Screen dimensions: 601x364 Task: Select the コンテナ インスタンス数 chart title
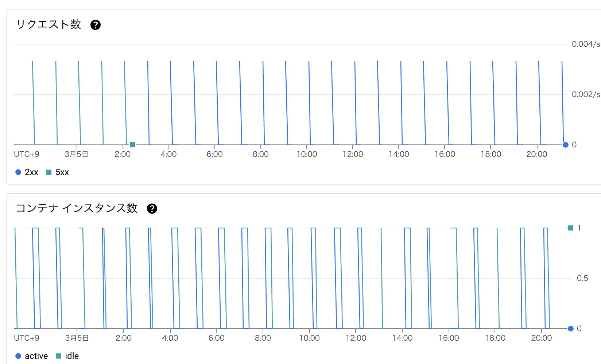[x=77, y=208]
